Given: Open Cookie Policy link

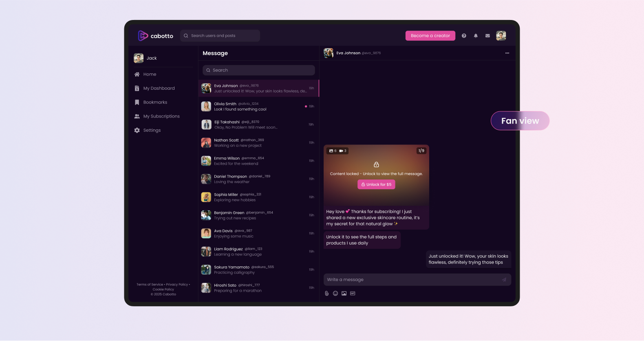Looking at the screenshot, I should coord(163,290).
